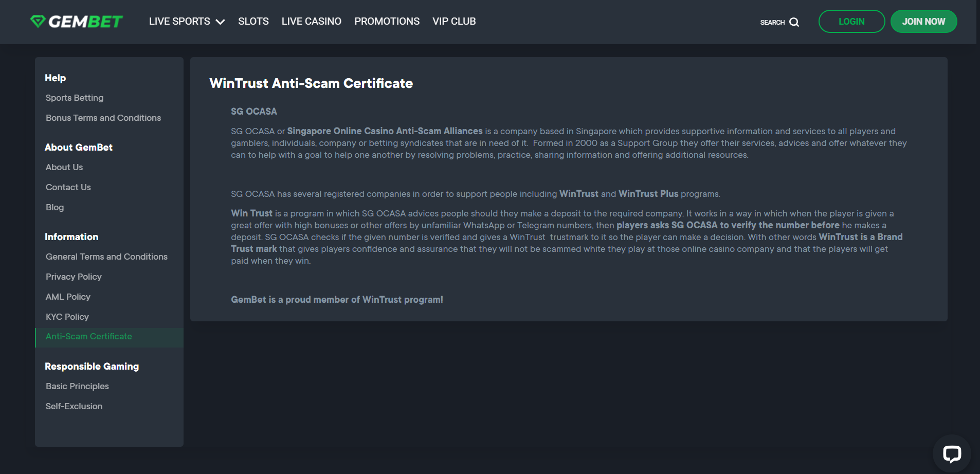Viewport: 980px width, 474px height.
Task: Click the Join Now button
Action: pos(923,22)
